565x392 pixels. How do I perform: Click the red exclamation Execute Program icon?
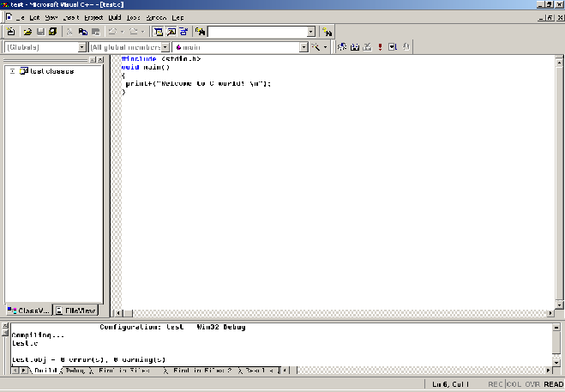pyautogui.click(x=380, y=47)
